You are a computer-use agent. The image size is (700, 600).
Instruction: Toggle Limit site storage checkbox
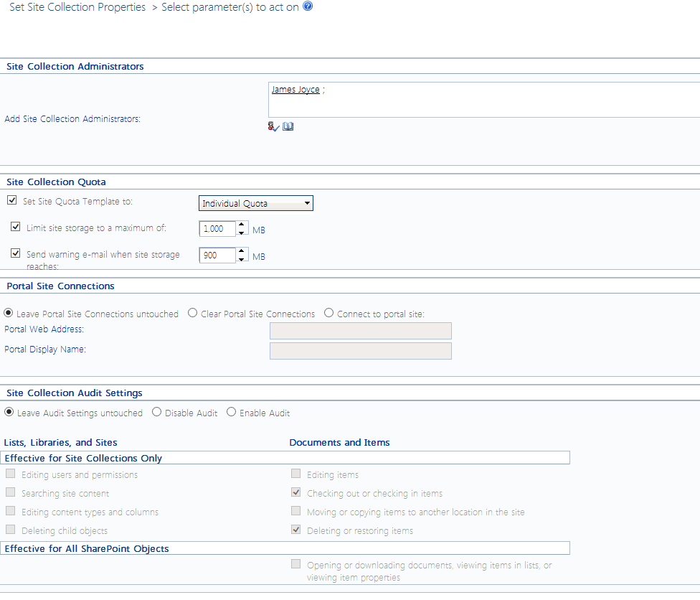(16, 227)
